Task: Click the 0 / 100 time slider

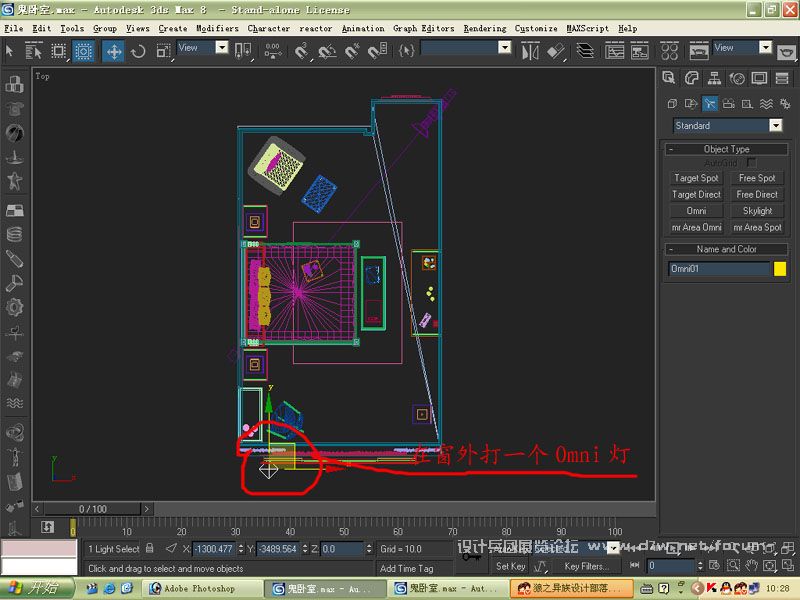Action: [x=92, y=509]
